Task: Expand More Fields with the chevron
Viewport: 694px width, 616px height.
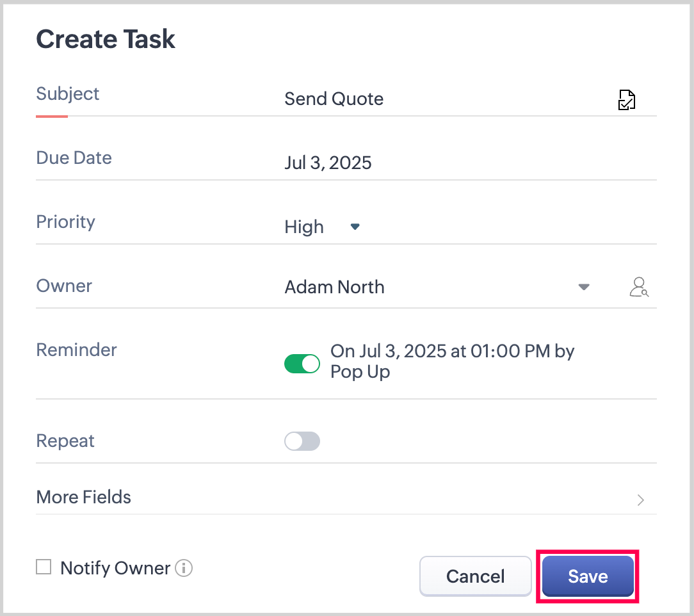Action: (640, 499)
